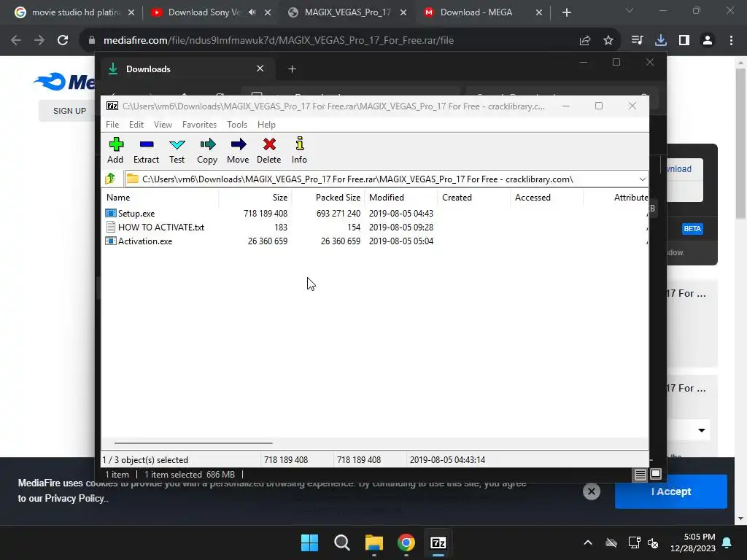Open a new Chrome tab

566,12
